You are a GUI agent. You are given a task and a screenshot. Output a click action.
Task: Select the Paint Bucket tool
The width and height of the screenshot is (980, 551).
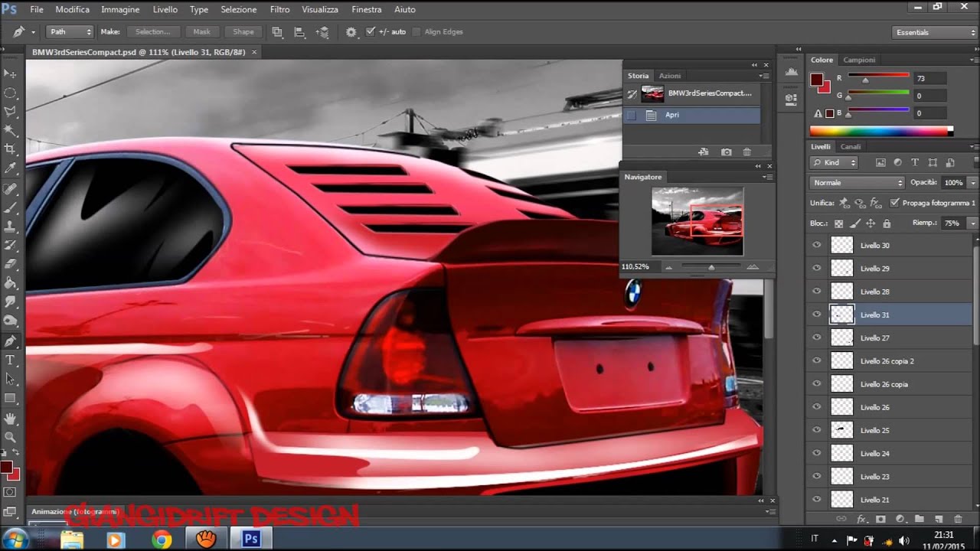click(11, 284)
